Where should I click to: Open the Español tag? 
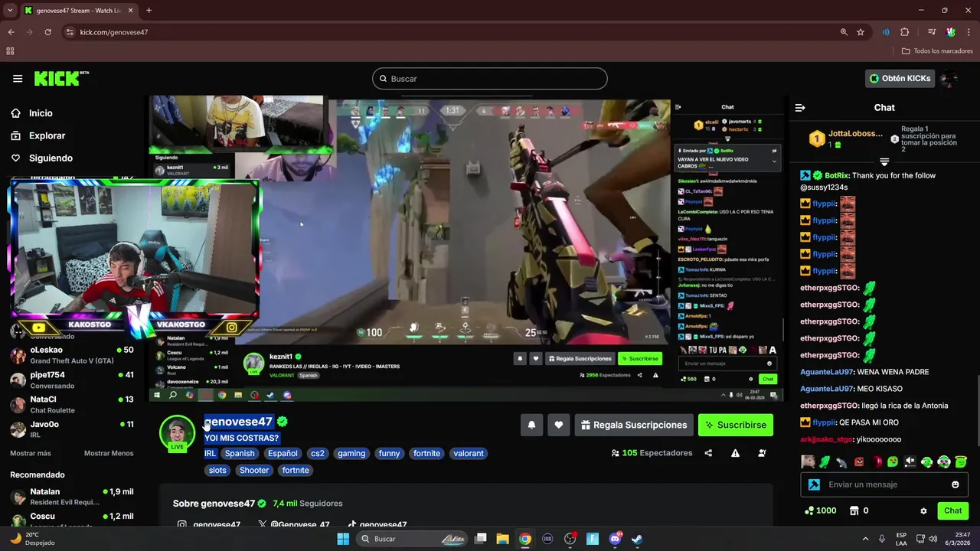tap(283, 453)
